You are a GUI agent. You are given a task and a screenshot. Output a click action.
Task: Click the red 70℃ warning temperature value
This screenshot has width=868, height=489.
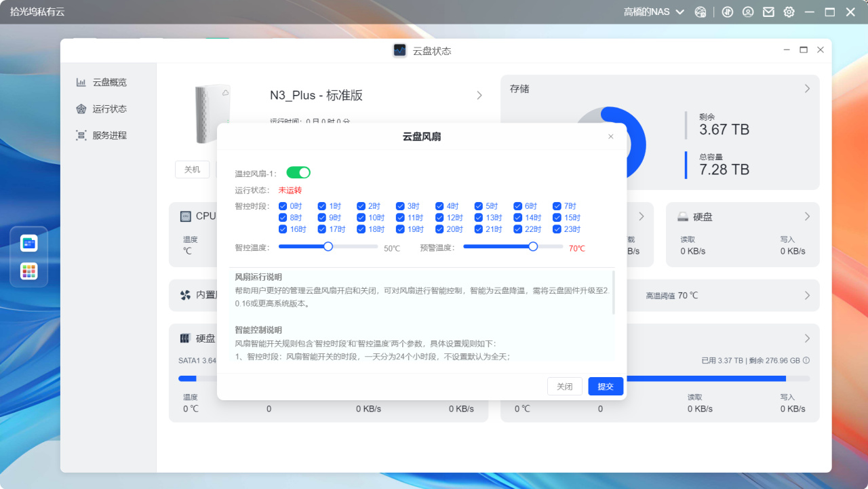[x=577, y=248]
